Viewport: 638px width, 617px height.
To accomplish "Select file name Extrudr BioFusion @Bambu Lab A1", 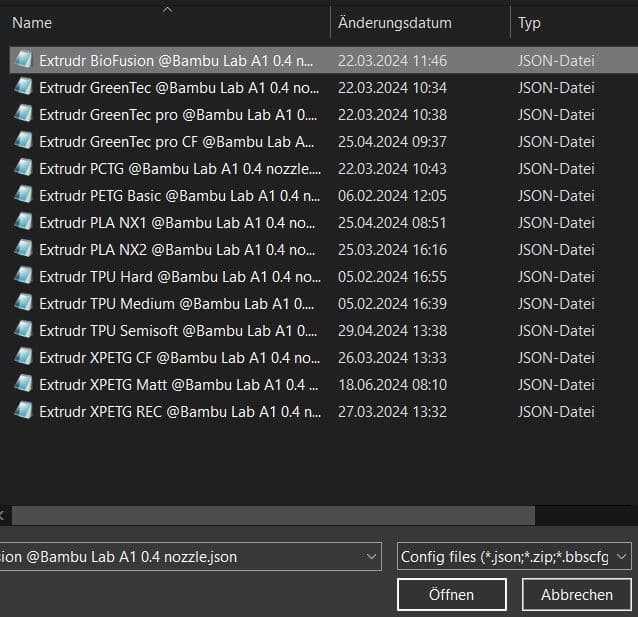I will [x=176, y=61].
